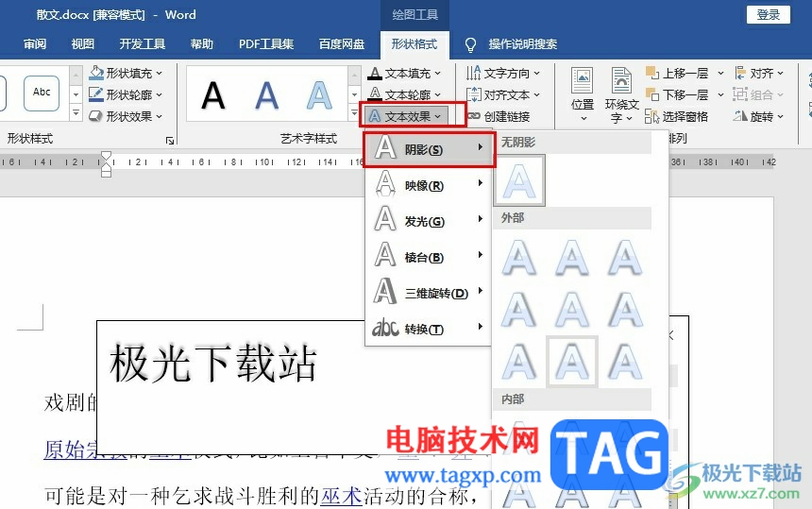Click Send Backward (下移一层) button
812x509 pixels.
pos(677,94)
